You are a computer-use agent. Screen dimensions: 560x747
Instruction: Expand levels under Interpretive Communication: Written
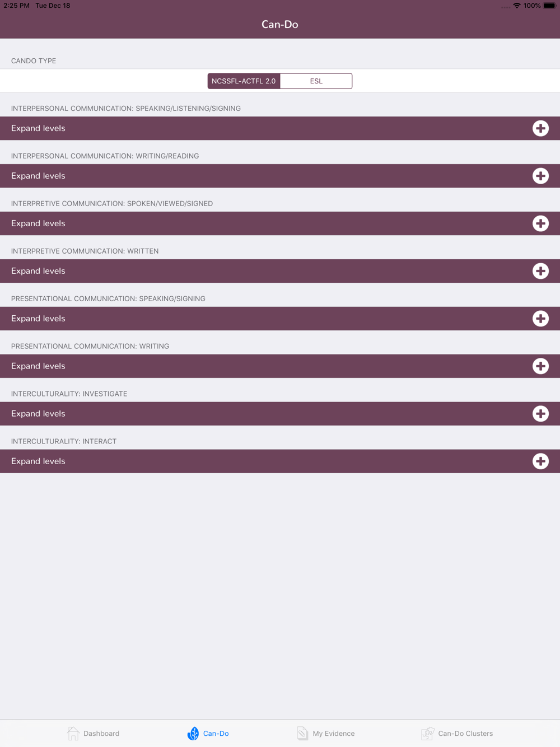click(280, 271)
